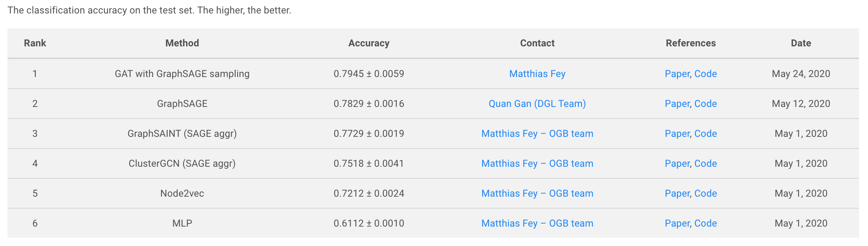Open Code link for ClusterGCN (SAGE aggr)
This screenshot has height=246, width=868.
tap(705, 163)
